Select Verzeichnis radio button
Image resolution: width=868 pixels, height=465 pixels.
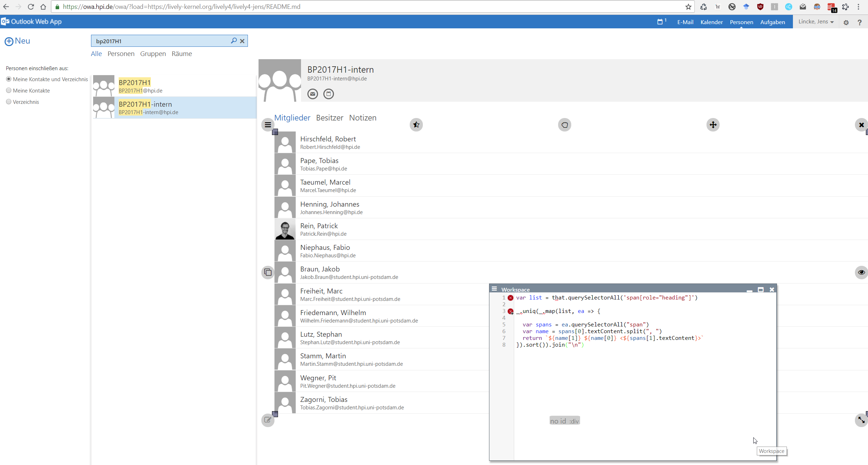9,102
